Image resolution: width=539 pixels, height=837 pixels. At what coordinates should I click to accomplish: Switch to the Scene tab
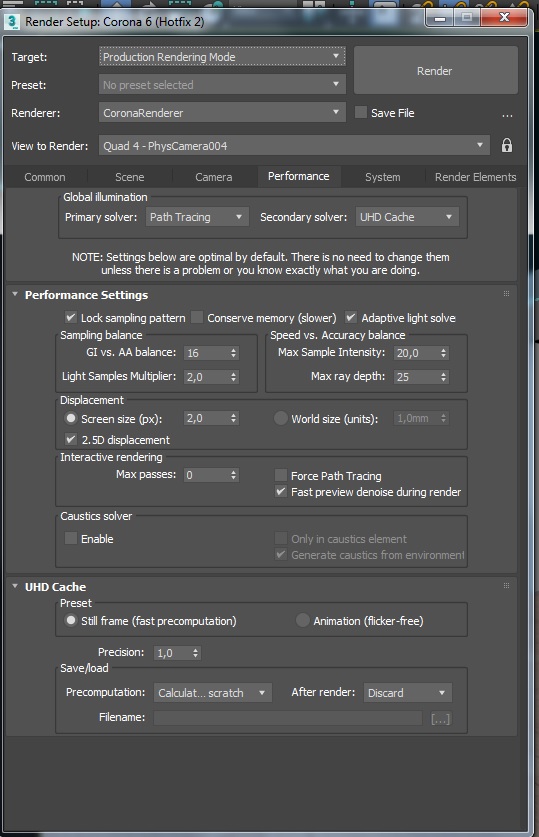click(130, 177)
